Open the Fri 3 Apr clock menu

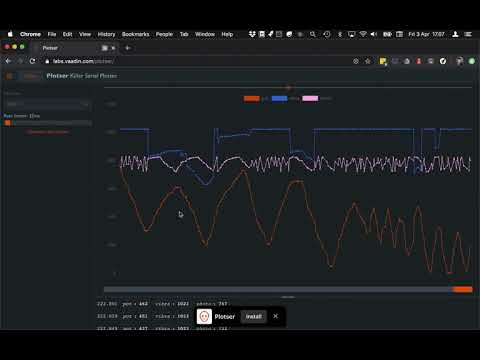pos(426,34)
